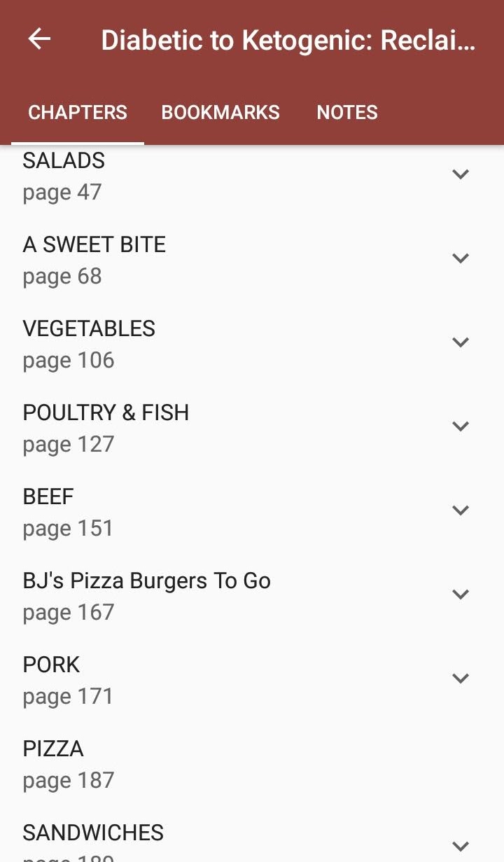Jump to A SWEET BITE chapter
The height and width of the screenshot is (862, 504).
(94, 259)
